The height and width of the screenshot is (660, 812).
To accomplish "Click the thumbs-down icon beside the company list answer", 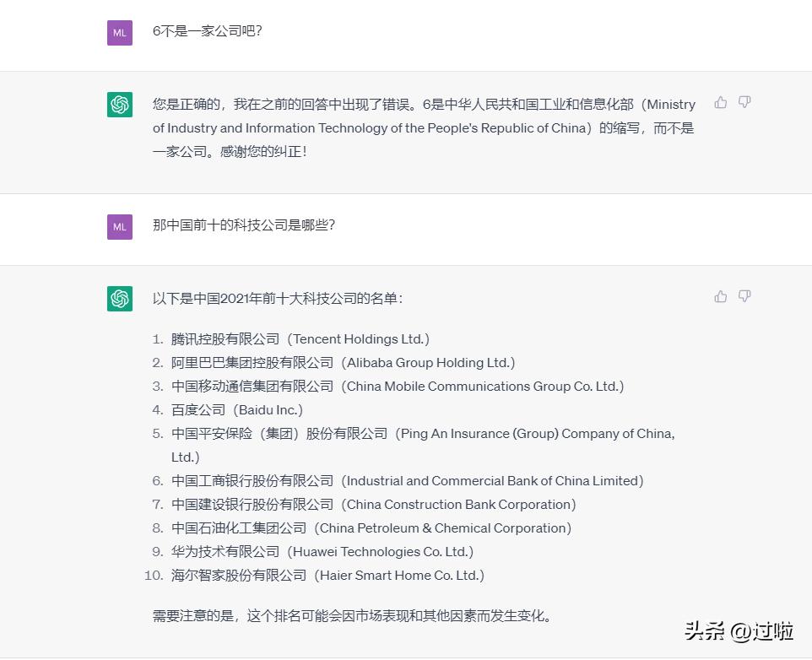I will tap(744, 296).
